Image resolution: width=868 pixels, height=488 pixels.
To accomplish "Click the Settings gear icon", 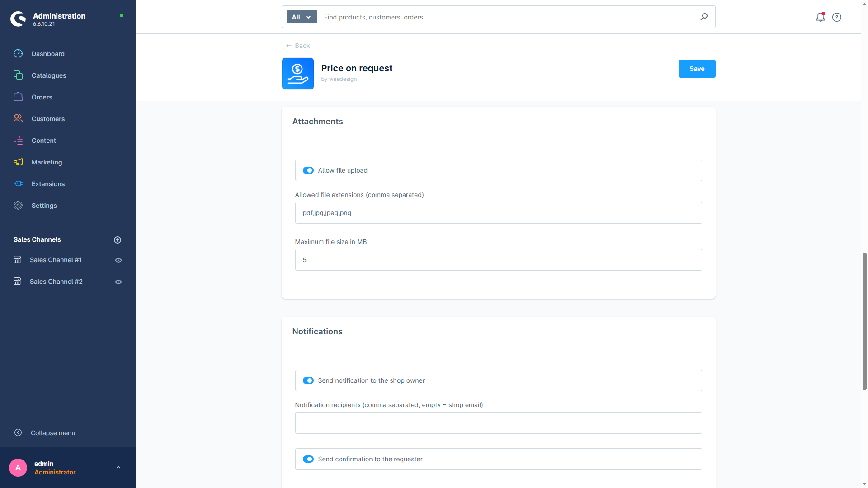I will pos(18,206).
